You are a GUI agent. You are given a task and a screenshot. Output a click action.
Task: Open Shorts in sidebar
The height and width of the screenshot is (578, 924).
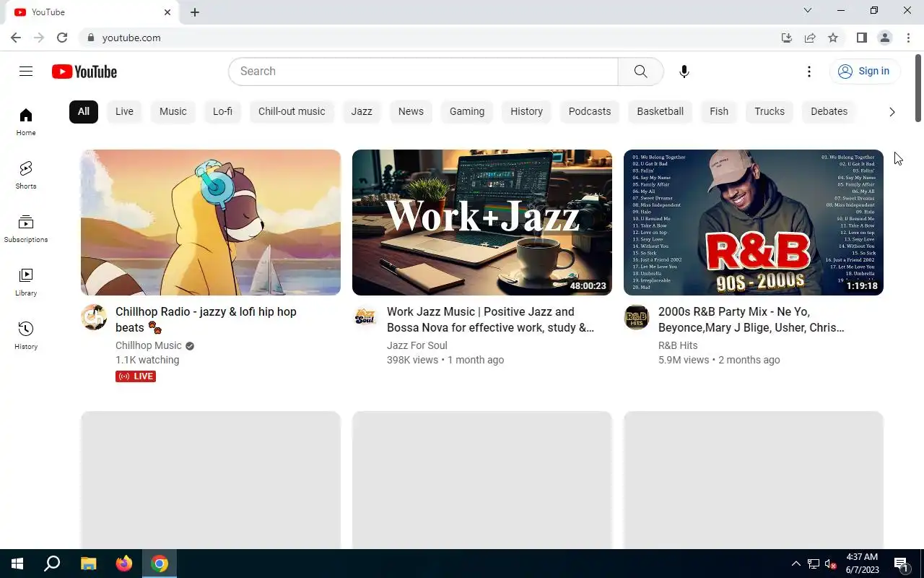[26, 176]
